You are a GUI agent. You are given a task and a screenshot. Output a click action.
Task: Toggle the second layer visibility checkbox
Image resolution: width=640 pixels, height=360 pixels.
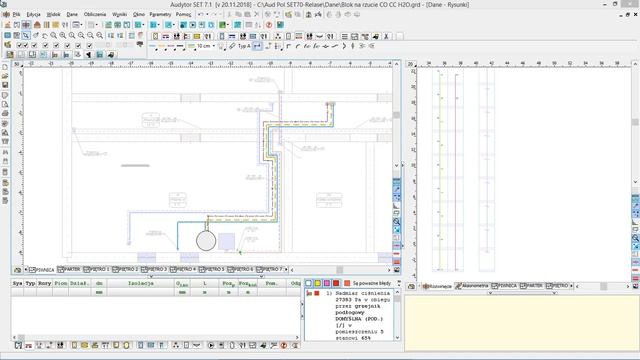[x=25, y=45]
